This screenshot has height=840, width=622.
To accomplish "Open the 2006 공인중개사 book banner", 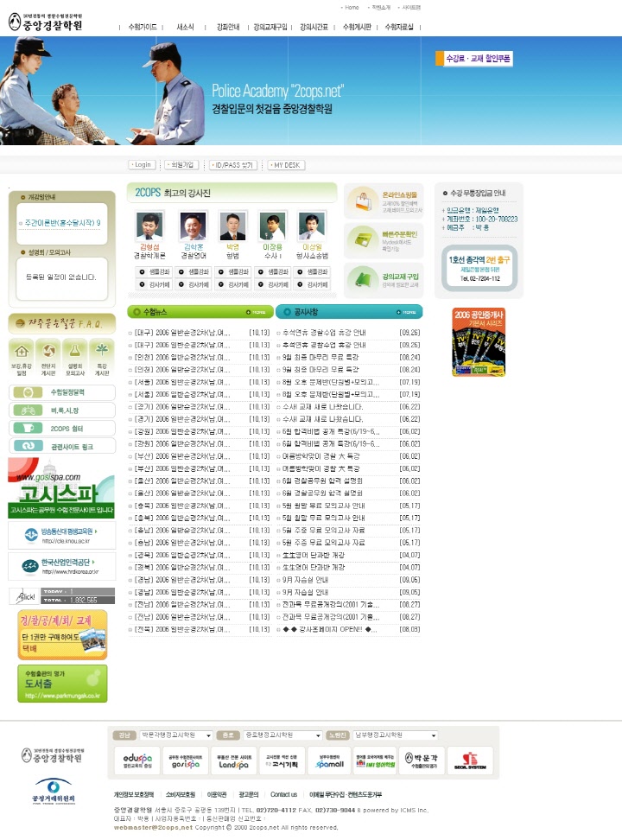I will tap(479, 341).
